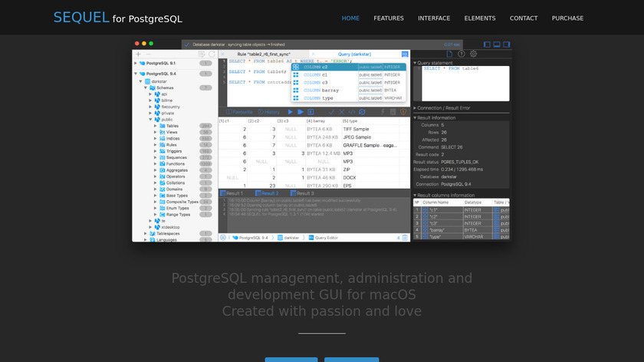Toggle the left sidebar panel icon
Viewport: 644px width, 362px height.
tap(487, 44)
